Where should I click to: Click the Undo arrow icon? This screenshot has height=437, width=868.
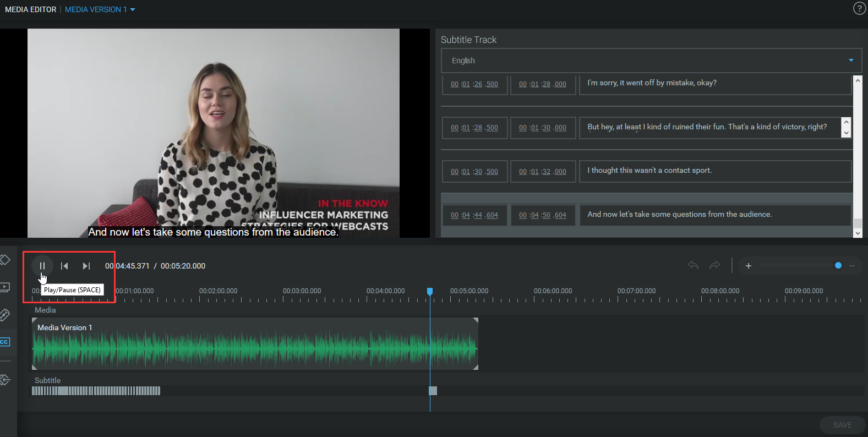coord(693,265)
